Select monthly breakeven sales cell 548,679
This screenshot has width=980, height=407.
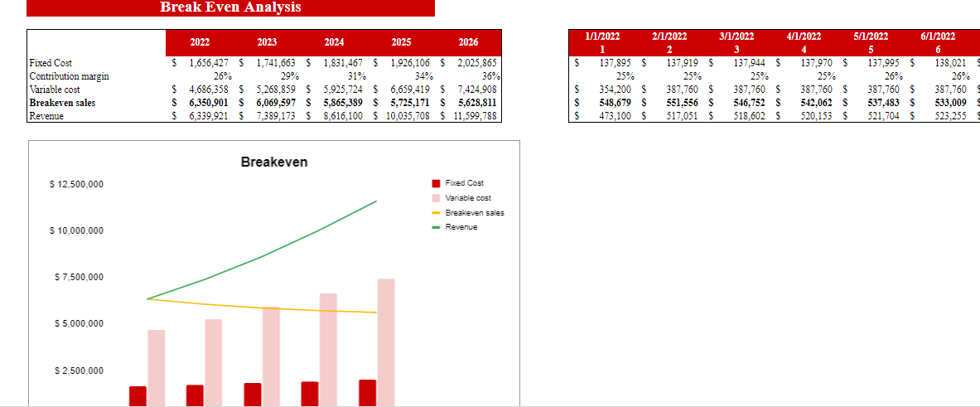coord(602,103)
